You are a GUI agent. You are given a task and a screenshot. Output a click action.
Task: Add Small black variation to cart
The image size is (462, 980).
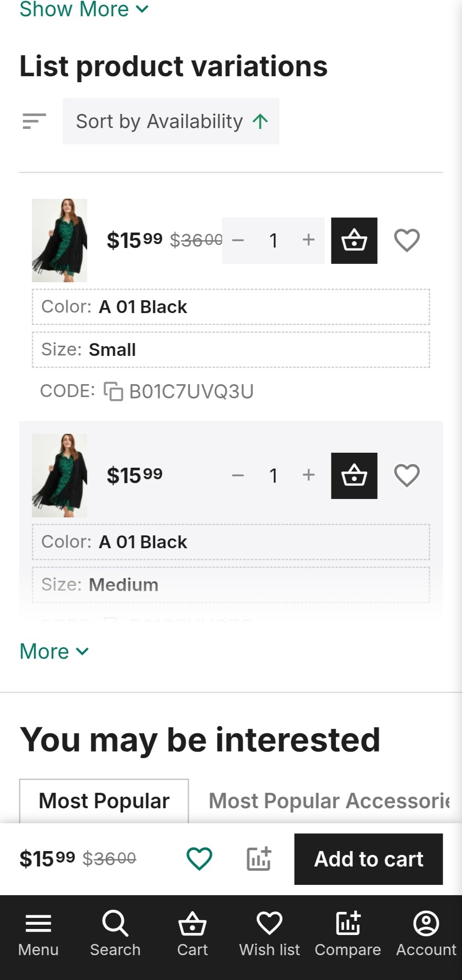(354, 240)
